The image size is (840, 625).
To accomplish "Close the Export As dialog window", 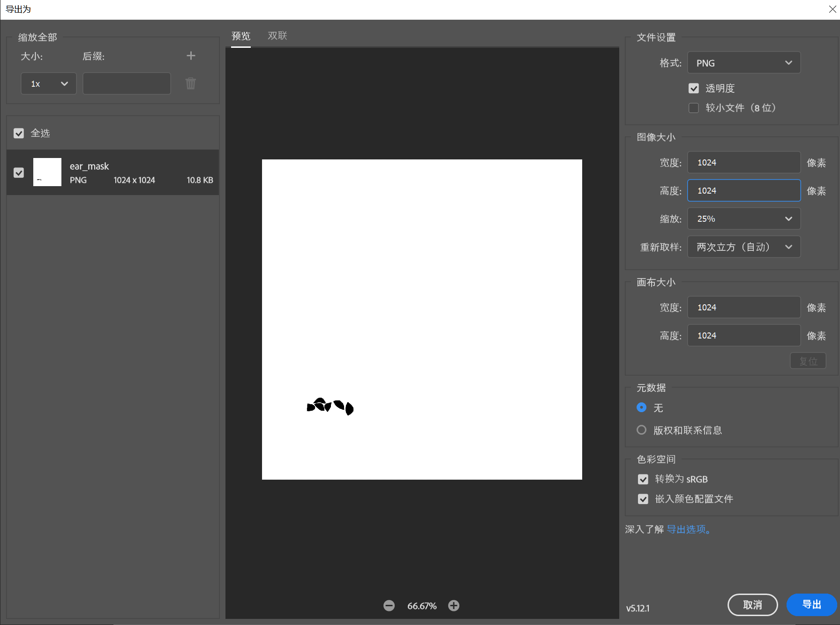I will (832, 9).
